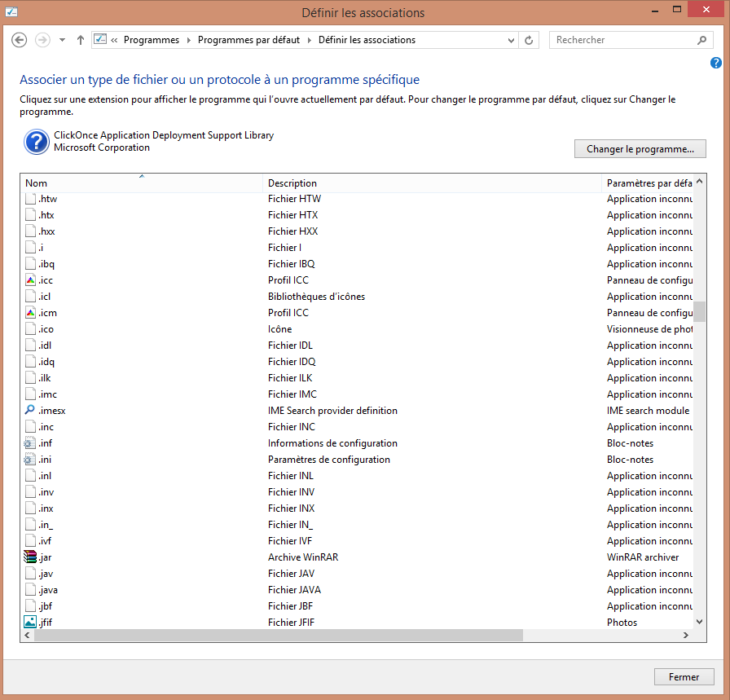Click the vertical scrollbar thumb

699,311
